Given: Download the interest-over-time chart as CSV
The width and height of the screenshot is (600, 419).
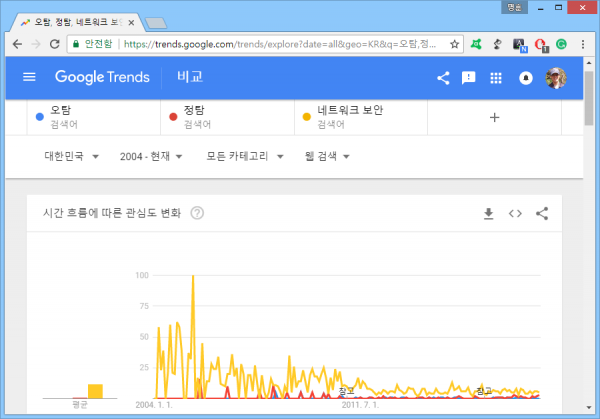Looking at the screenshot, I should (x=488, y=214).
